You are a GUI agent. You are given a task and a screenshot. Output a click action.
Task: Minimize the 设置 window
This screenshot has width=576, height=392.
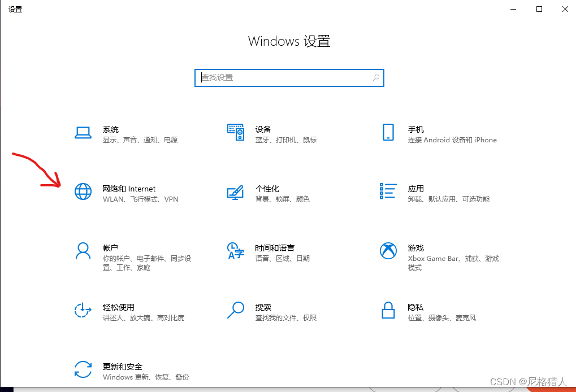click(x=513, y=9)
